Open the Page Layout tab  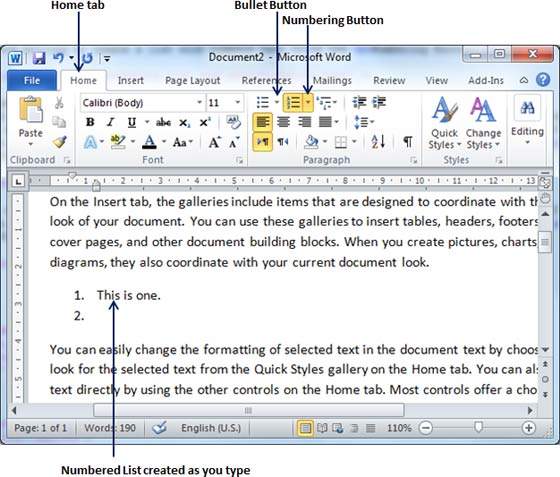pyautogui.click(x=192, y=81)
